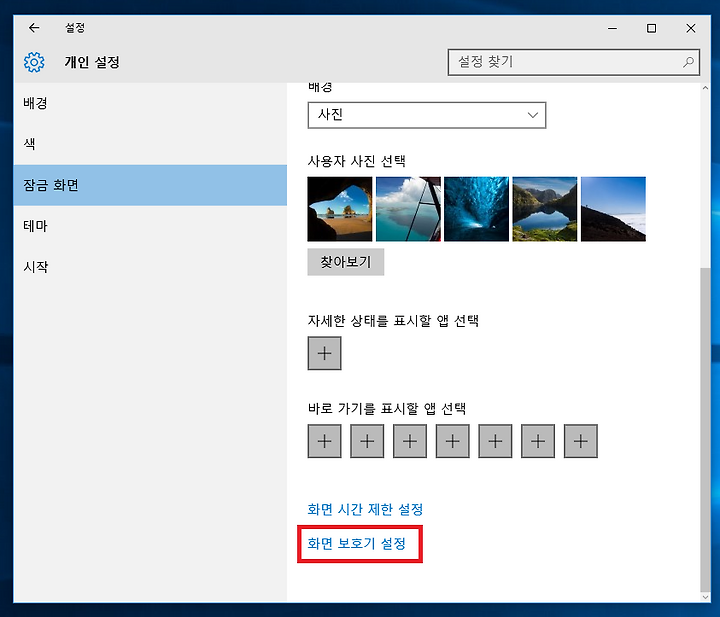Select 테마 in the sidebar
This screenshot has width=720, height=617.
tap(150, 226)
